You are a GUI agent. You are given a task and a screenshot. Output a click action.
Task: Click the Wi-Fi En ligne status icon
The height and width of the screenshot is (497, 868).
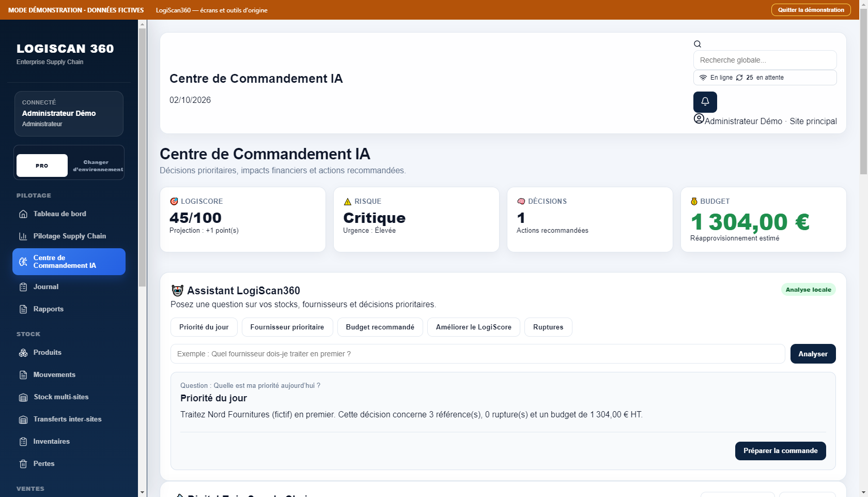[x=703, y=78]
